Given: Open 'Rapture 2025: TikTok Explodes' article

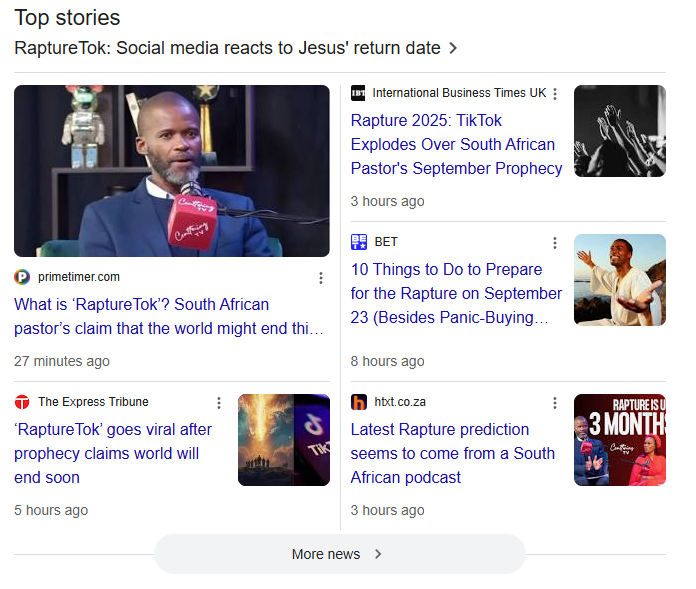Looking at the screenshot, I should (x=456, y=144).
